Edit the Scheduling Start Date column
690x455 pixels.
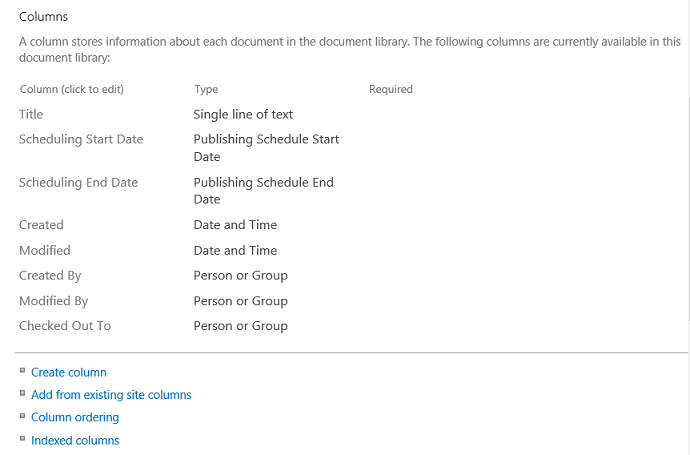(x=81, y=139)
